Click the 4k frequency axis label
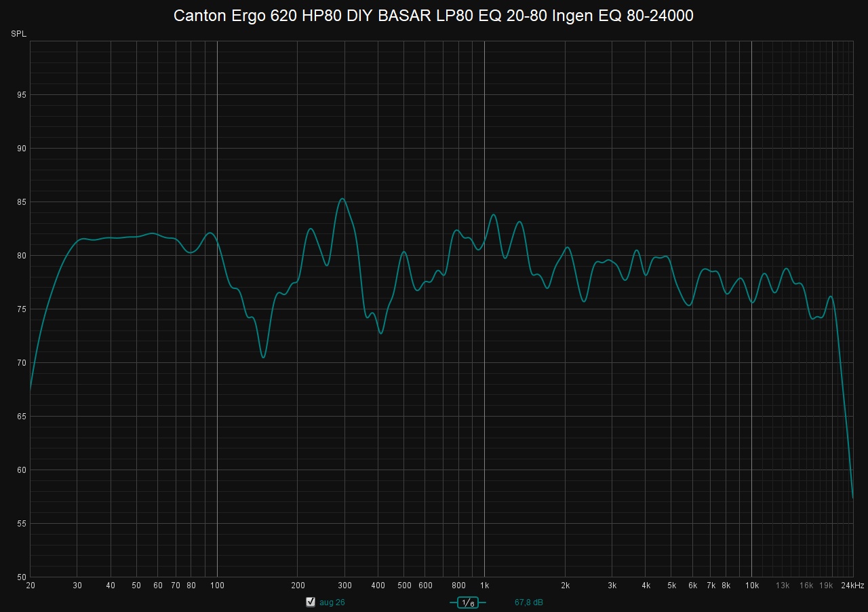Screen dimensions: 868x612 (x=646, y=586)
